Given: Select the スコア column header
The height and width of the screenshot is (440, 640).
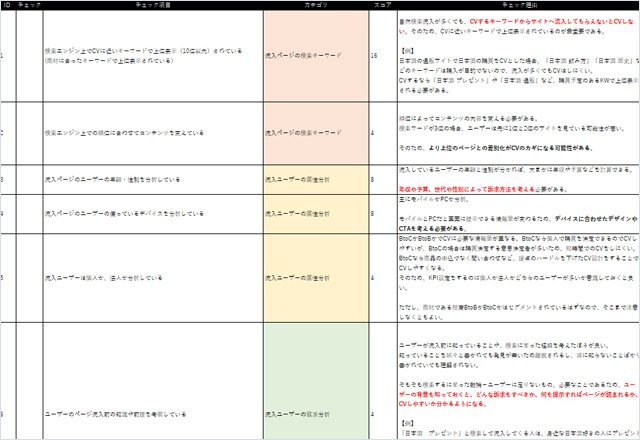Looking at the screenshot, I should (383, 5).
